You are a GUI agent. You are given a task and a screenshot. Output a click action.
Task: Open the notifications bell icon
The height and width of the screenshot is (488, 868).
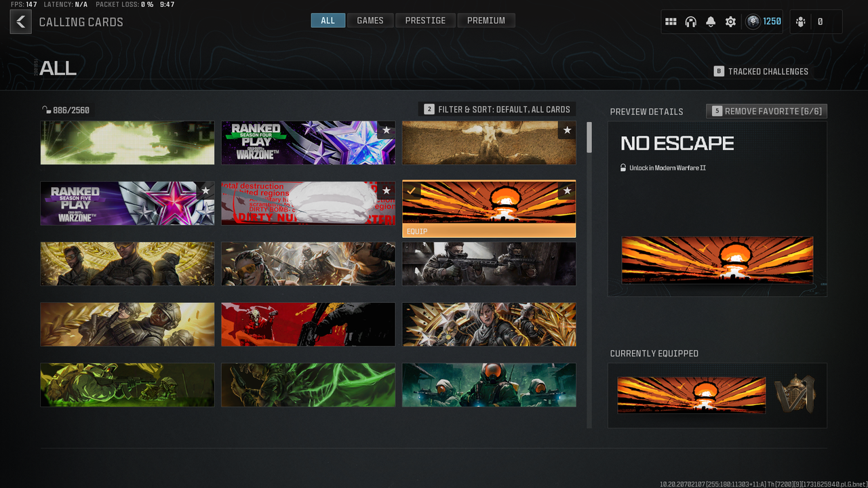point(710,22)
